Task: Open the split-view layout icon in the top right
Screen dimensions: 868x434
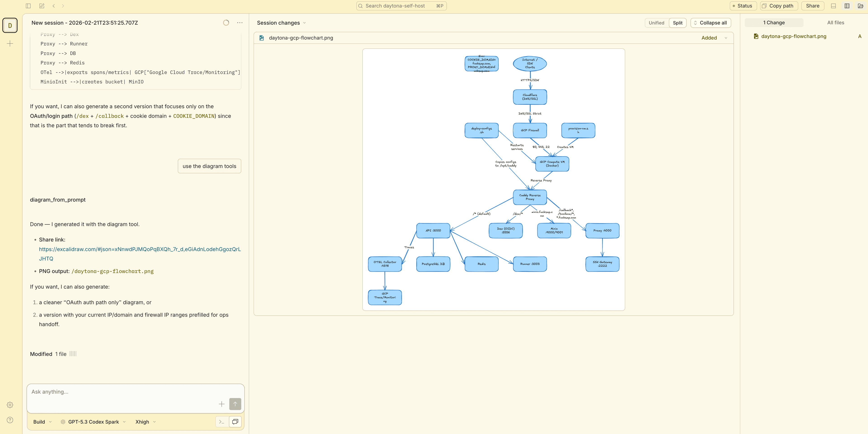Action: click(847, 6)
